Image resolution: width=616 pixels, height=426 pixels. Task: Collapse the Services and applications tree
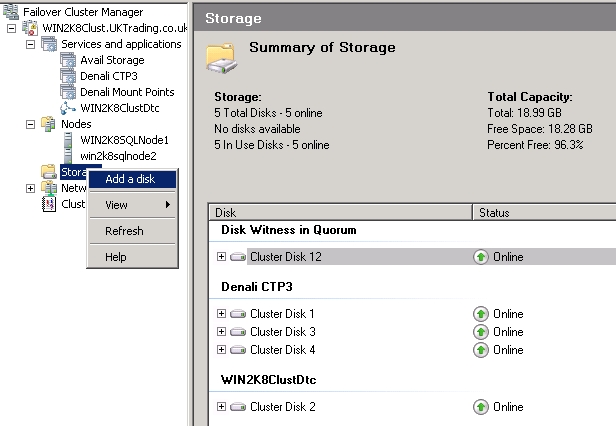click(x=30, y=44)
